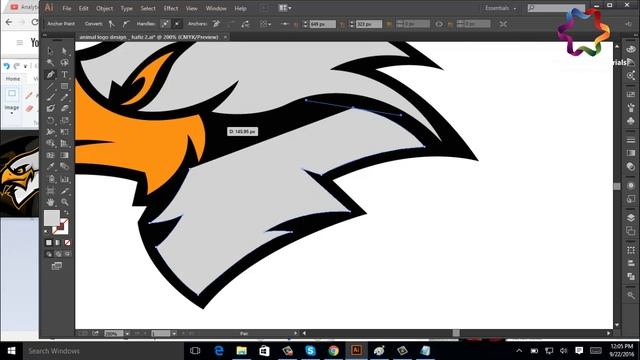Hide handles for multiple selected anchors
Image resolution: width=640 pixels, height=360 pixels.
[x=177, y=24]
